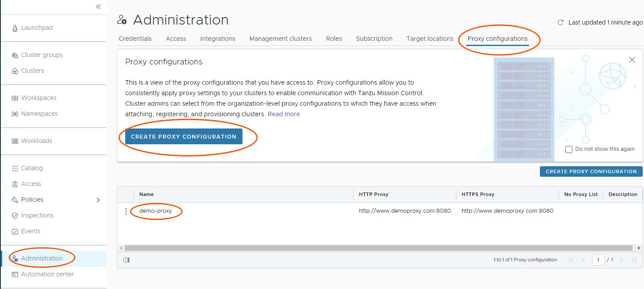Collapse the left navigation sidebar
644x289 pixels.
98,7
